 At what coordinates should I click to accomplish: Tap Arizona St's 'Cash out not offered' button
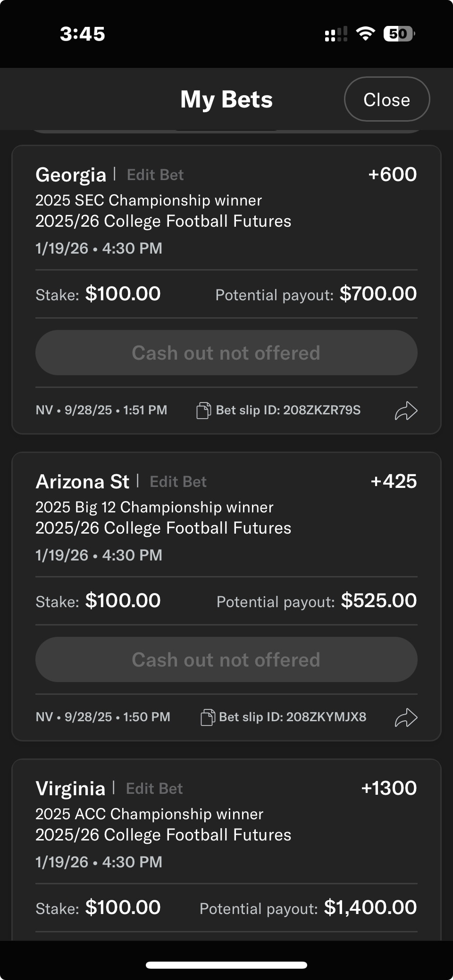[226, 659]
